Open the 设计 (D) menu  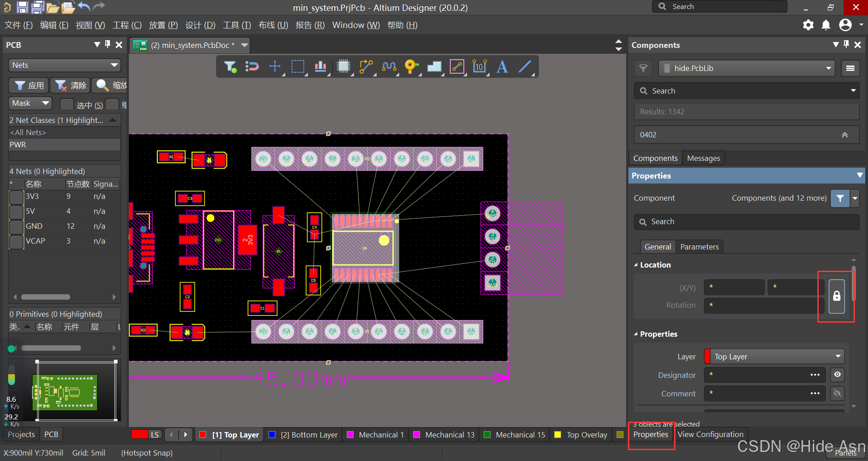tap(200, 25)
